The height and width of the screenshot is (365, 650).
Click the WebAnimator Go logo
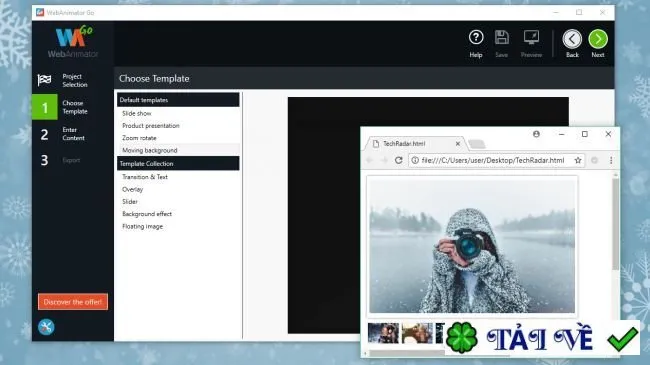tap(73, 42)
